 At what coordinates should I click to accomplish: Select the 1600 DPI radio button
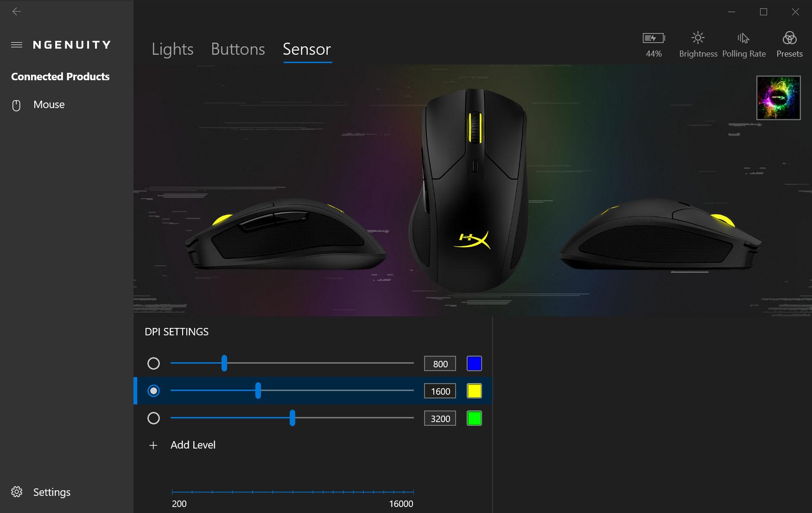(153, 391)
